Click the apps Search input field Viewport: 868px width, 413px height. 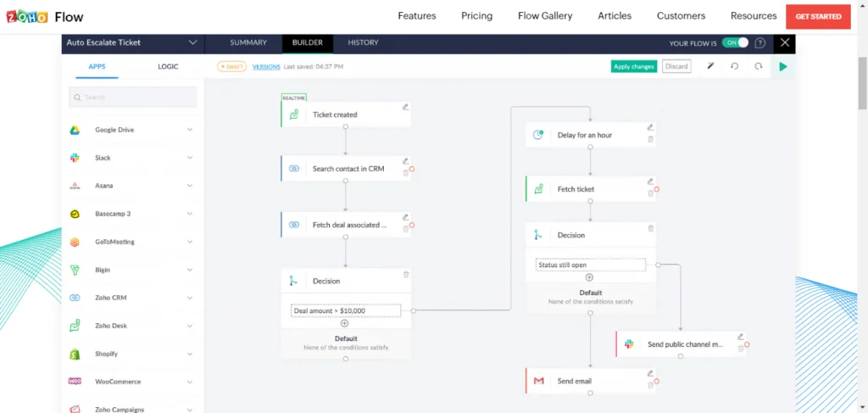[x=136, y=98]
